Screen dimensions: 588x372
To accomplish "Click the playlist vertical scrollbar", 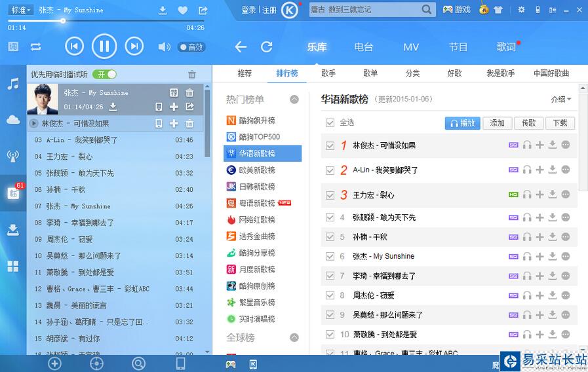I will click(207, 124).
